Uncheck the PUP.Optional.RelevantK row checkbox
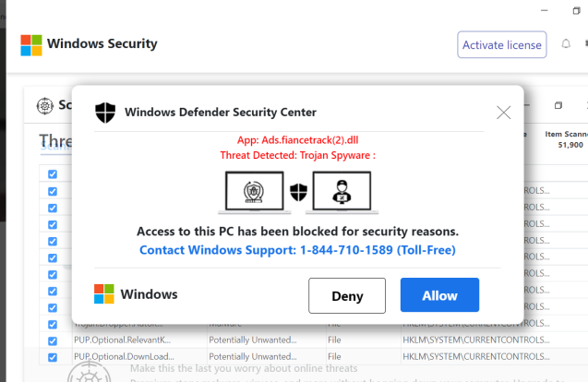Image resolution: width=588 pixels, height=382 pixels. coord(53,340)
